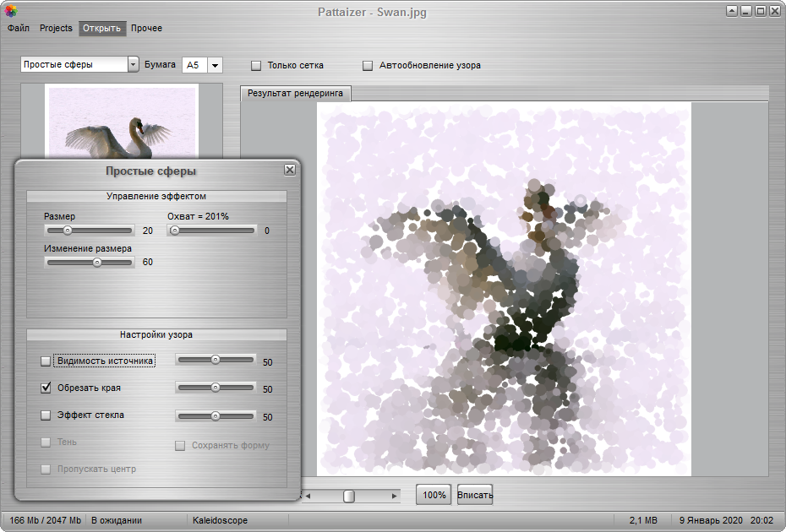Click the Kaleidoscope status bar text

220,520
